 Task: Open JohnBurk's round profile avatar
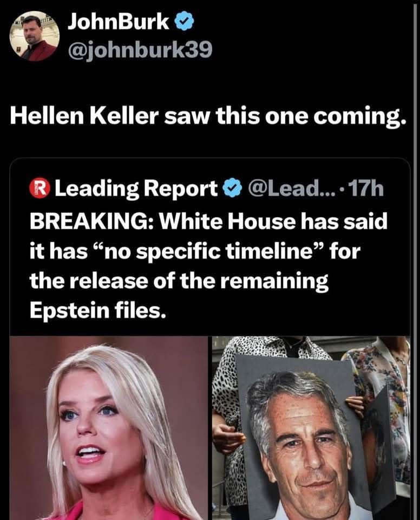click(35, 36)
